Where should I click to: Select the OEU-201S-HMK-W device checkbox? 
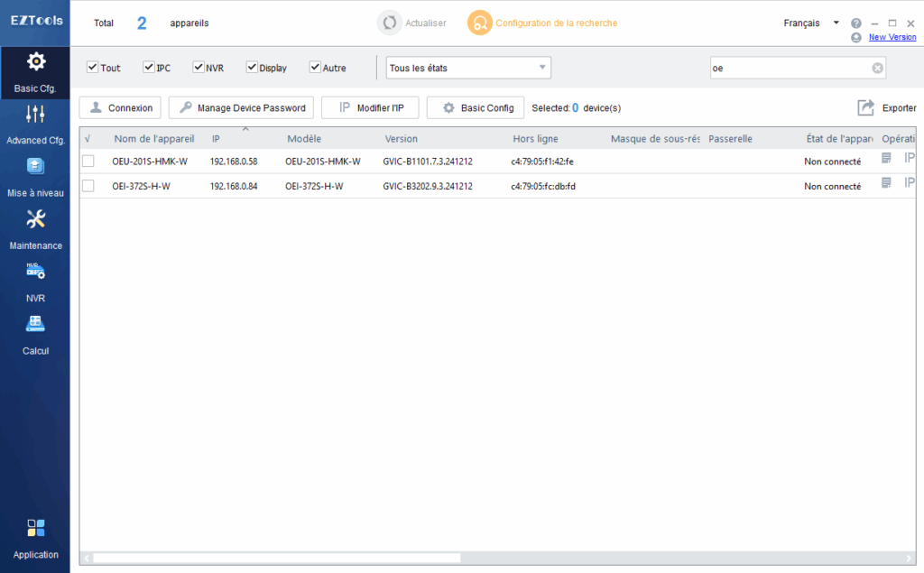[88, 161]
